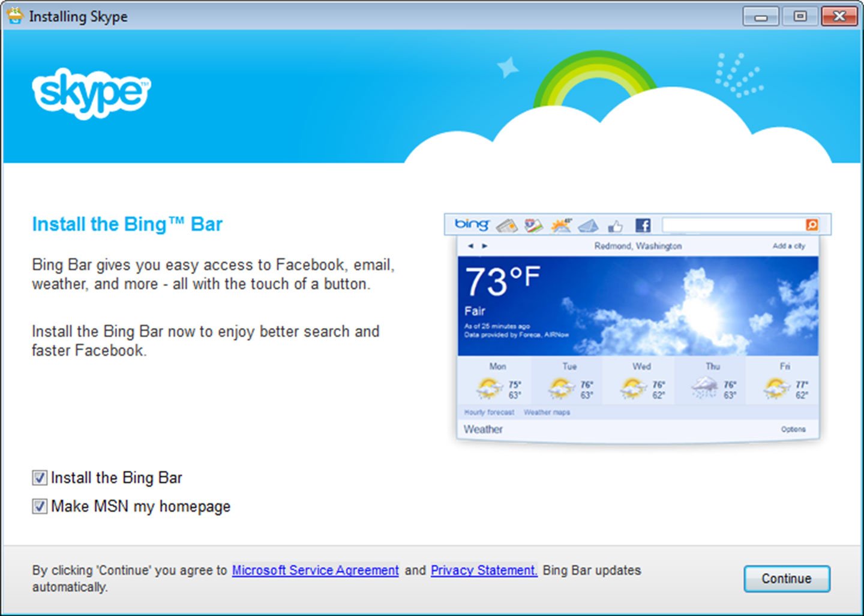
Task: Maximize the Installing Skype window
Action: (x=800, y=16)
